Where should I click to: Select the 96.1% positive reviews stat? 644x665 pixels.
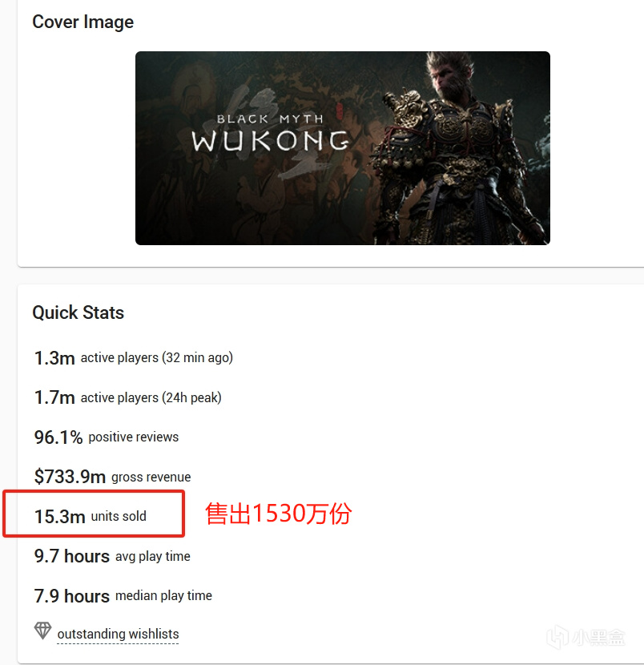point(107,437)
